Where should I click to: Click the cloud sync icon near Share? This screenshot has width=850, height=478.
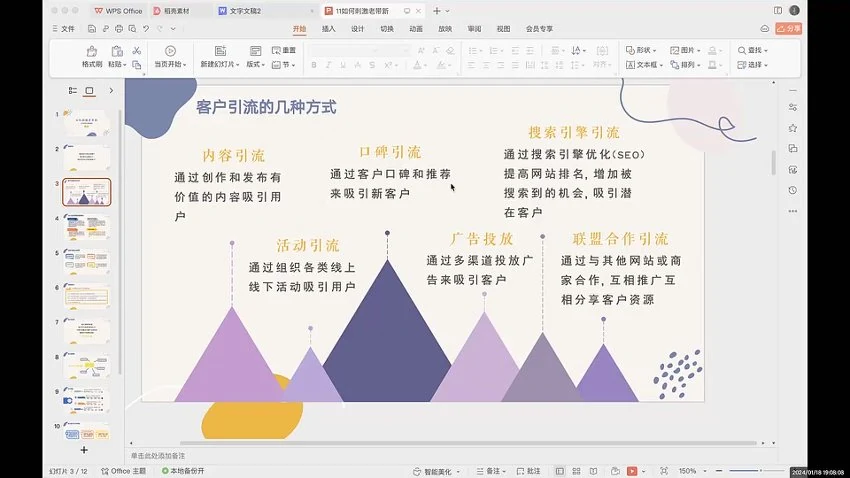click(x=764, y=29)
